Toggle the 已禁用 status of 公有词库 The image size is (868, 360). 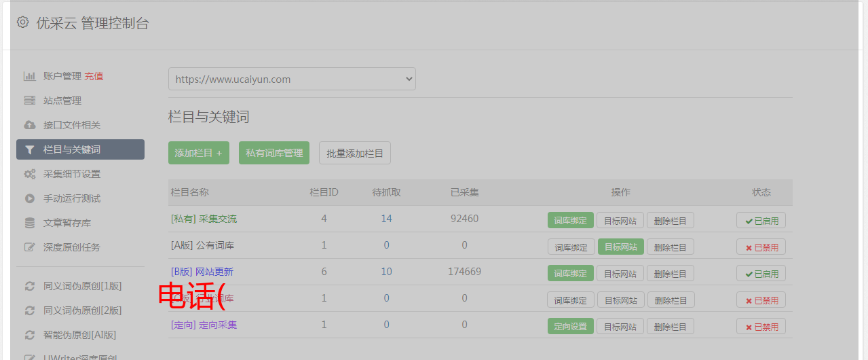tap(761, 247)
